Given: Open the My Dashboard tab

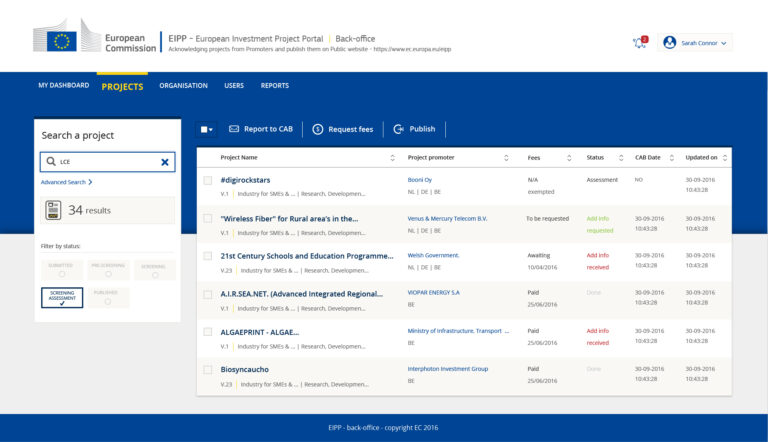Looking at the screenshot, I should coord(64,85).
